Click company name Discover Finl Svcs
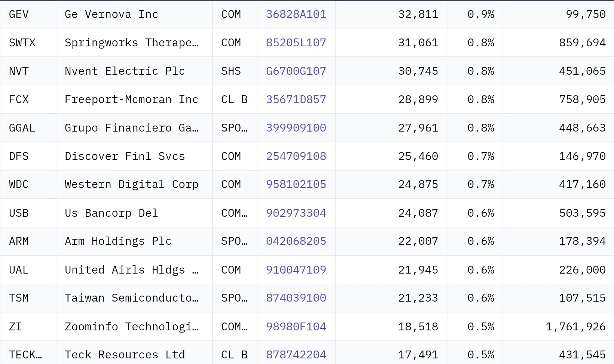This screenshot has width=614, height=364. click(125, 156)
